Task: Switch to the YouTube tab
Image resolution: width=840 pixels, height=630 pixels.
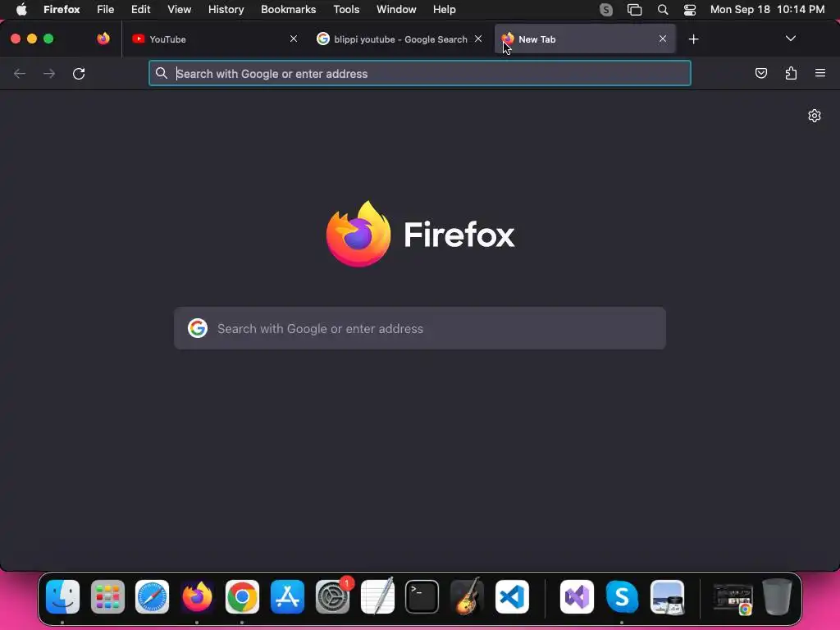Action: point(214,39)
